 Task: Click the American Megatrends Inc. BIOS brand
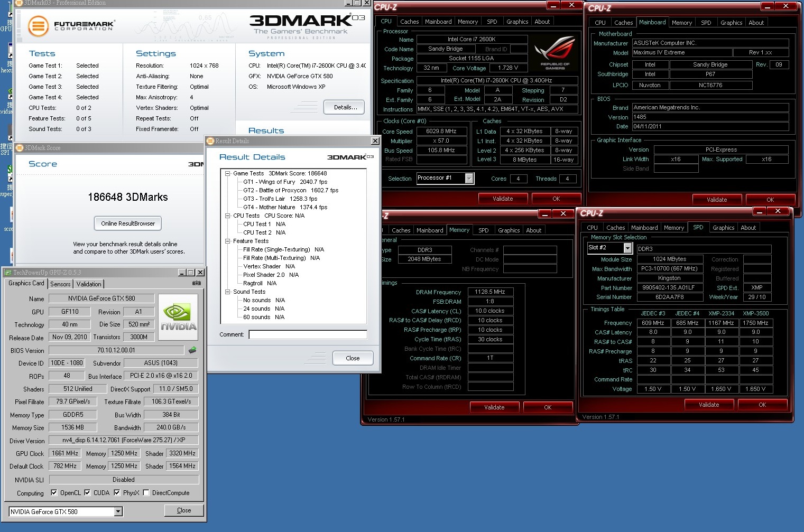click(710, 107)
